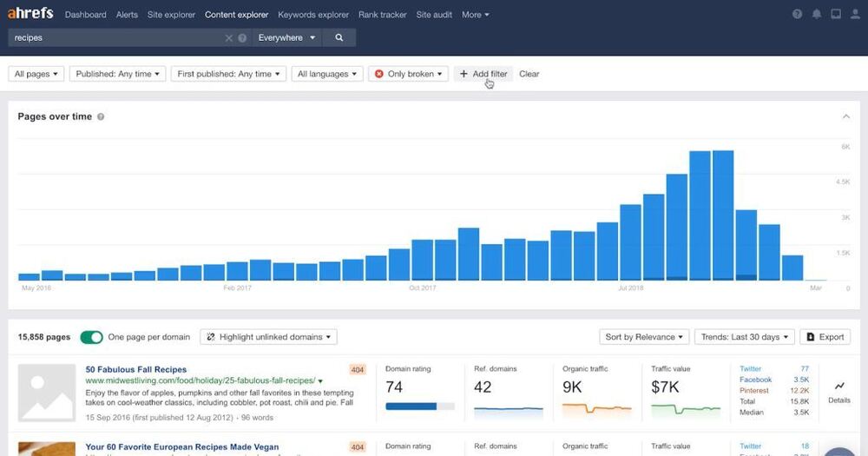Open Alerts in top navigation
Image resolution: width=868 pixels, height=456 pixels.
click(x=127, y=15)
